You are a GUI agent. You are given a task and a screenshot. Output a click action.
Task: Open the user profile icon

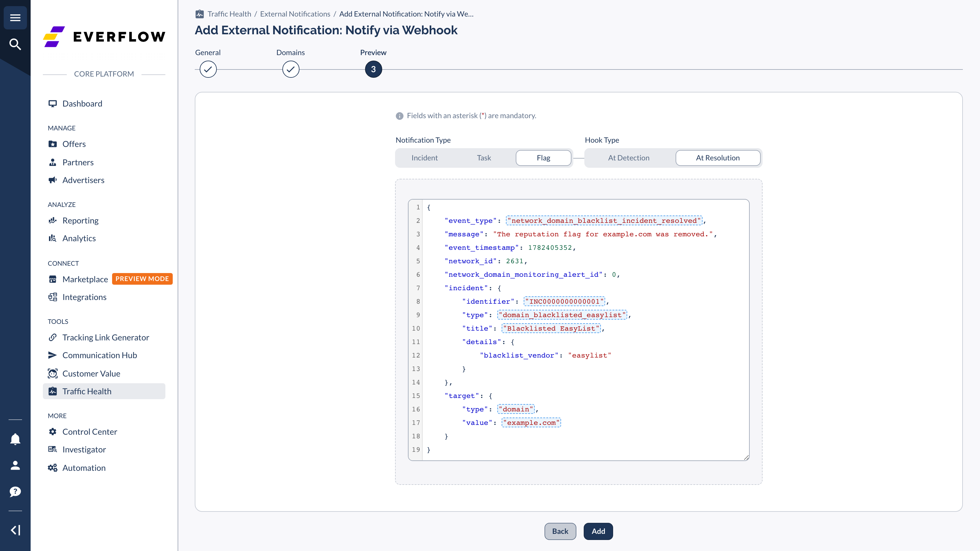click(15, 465)
